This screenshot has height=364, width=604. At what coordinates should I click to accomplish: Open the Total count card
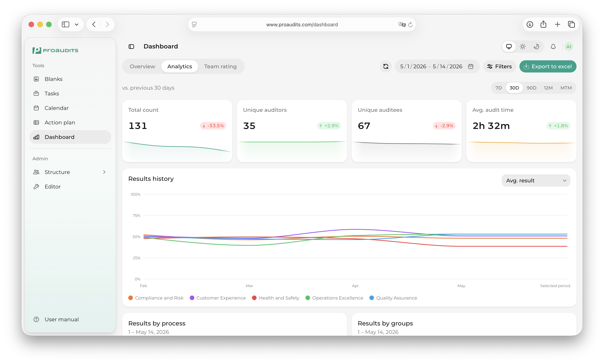point(177,131)
